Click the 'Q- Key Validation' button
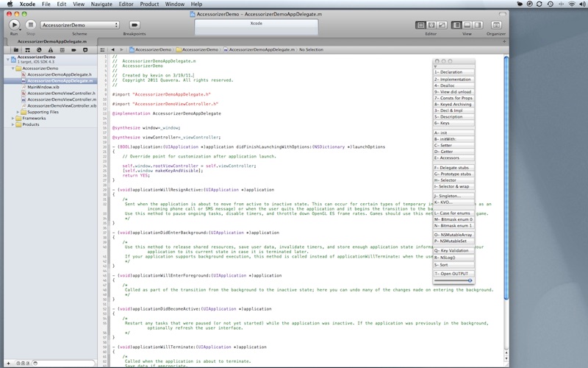 click(453, 250)
